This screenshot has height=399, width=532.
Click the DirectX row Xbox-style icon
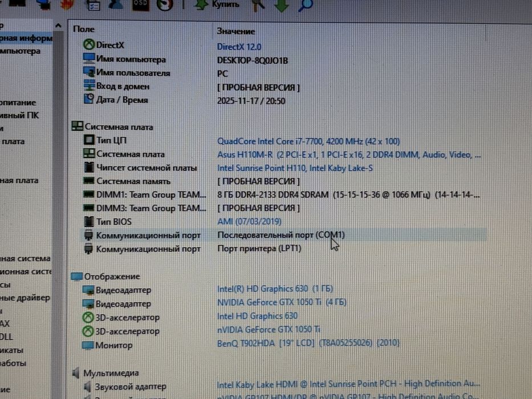[x=89, y=44]
